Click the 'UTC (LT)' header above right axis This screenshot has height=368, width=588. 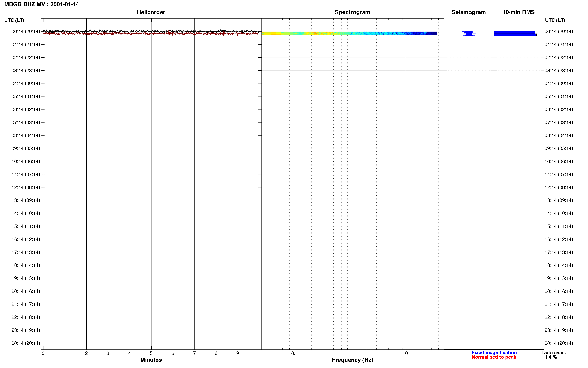click(x=555, y=20)
